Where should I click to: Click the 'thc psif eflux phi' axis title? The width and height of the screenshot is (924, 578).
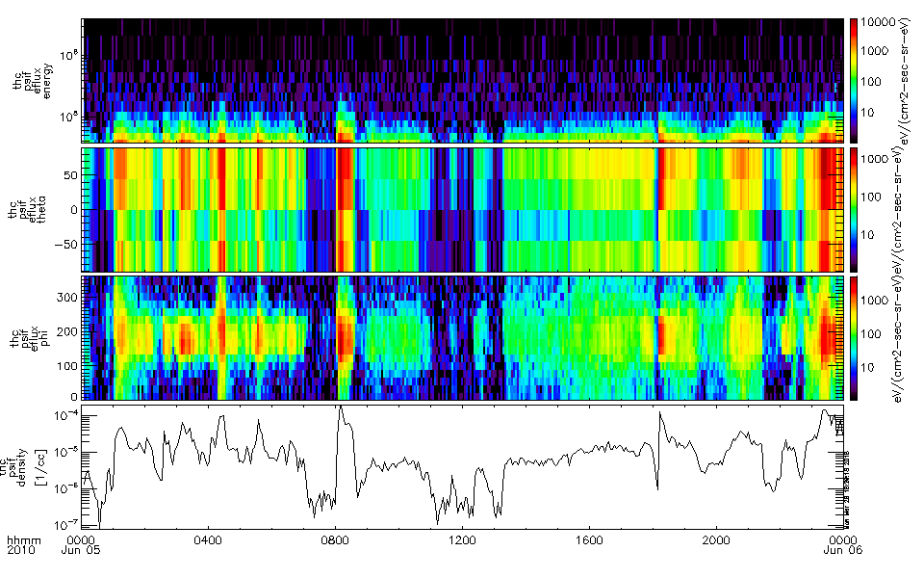pos(30,338)
